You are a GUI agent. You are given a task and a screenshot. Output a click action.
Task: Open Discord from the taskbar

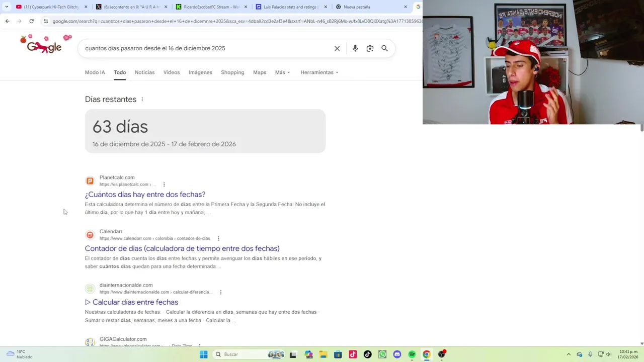coord(397,354)
